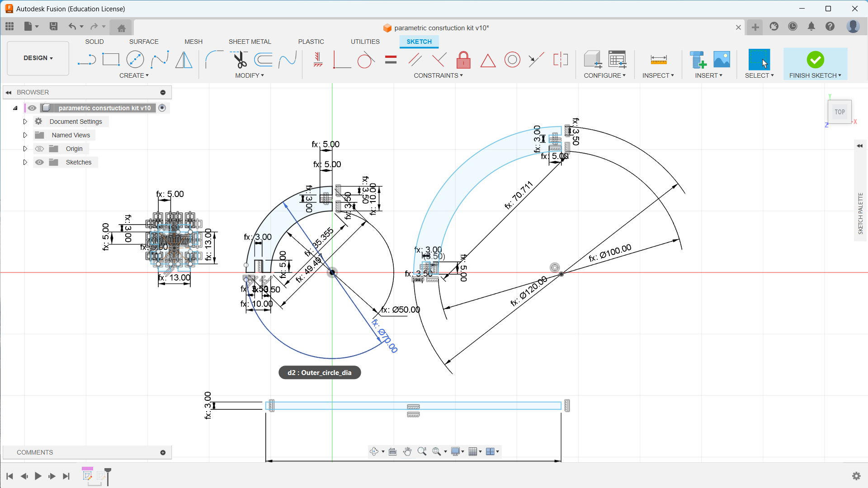Switch to the SURFACE tab
The width and height of the screenshot is (868, 488).
(144, 42)
